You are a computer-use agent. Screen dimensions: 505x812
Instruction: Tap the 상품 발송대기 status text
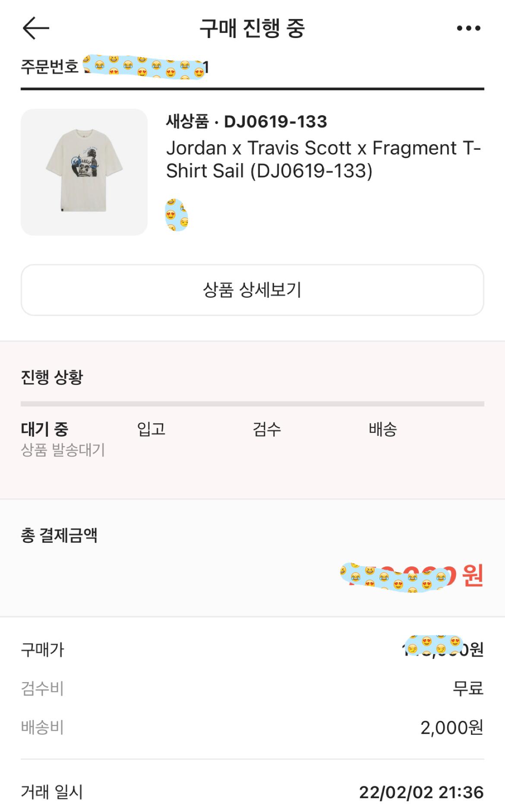point(63,450)
